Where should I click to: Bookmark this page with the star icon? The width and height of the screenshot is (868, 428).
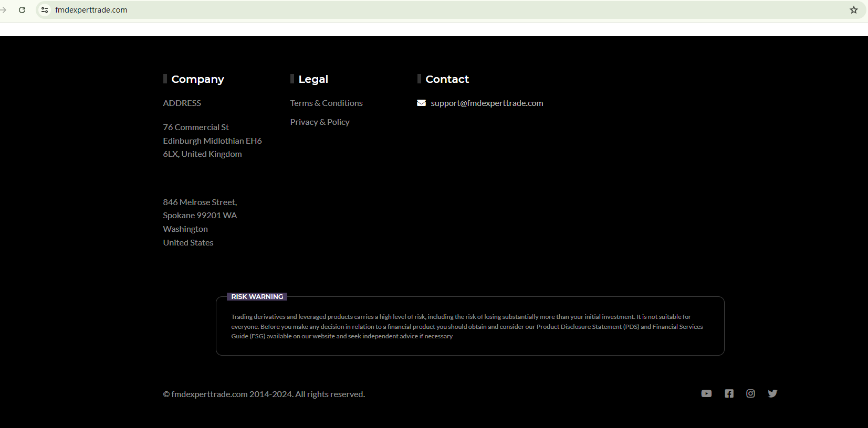(x=854, y=10)
